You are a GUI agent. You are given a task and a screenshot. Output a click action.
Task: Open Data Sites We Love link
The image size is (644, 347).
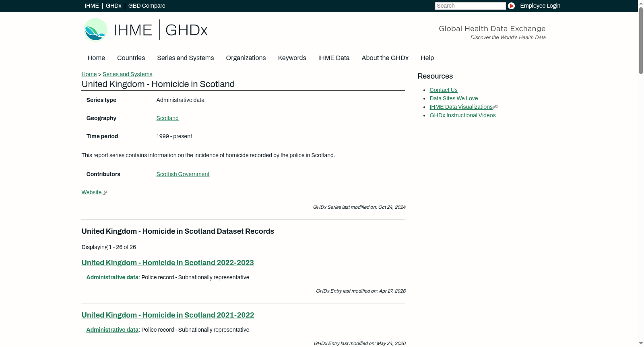pos(454,98)
